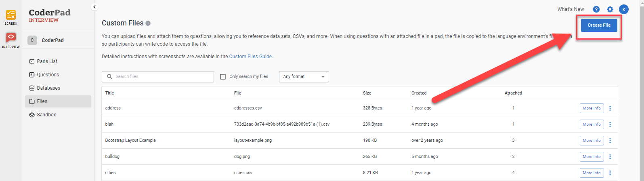Enable Only search my files checkbox
This screenshot has width=644, height=181.
click(x=223, y=77)
